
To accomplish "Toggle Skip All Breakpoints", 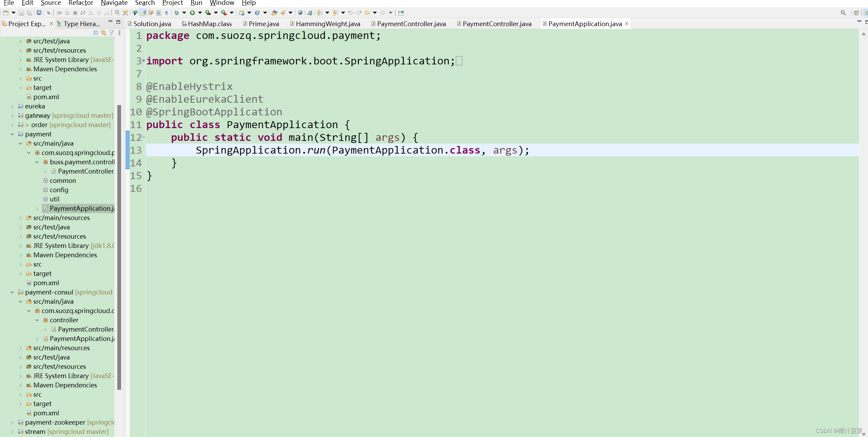I will pyautogui.click(x=49, y=13).
